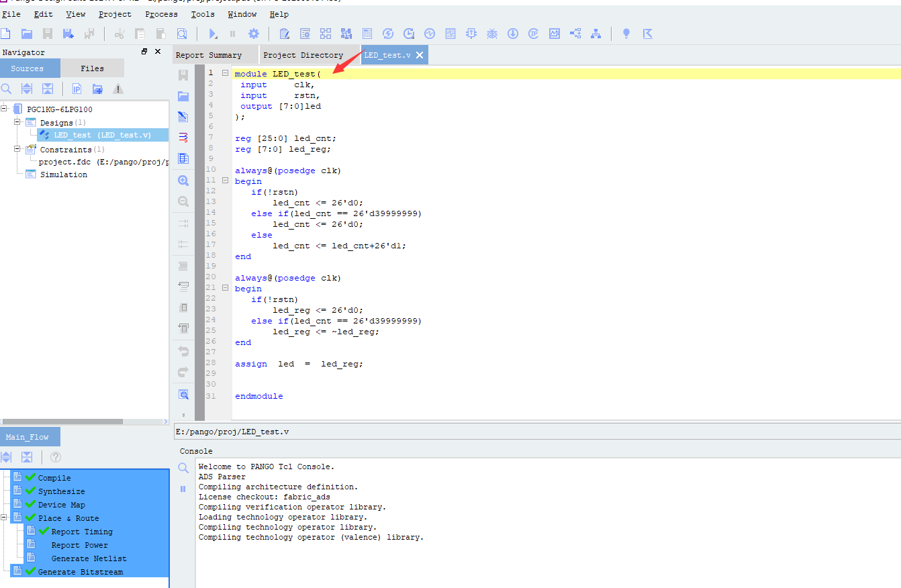Click the pause icon in main toolbar
Viewport: 901px width, 588px height.
point(233,34)
